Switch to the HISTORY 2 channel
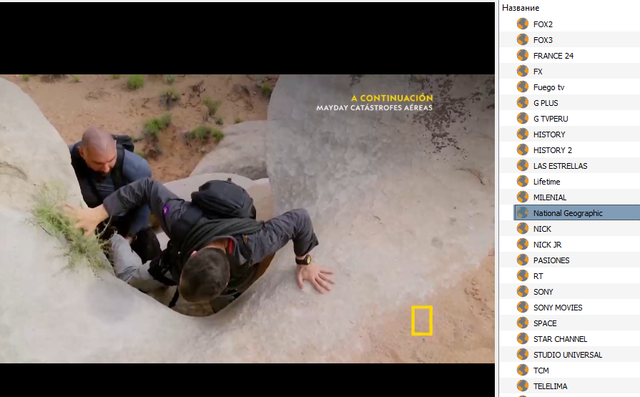Image resolution: width=640 pixels, height=397 pixels. [x=553, y=150]
